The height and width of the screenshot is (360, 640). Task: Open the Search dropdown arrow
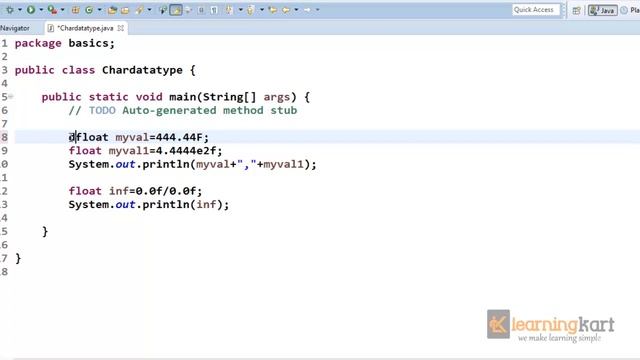(x=149, y=9)
